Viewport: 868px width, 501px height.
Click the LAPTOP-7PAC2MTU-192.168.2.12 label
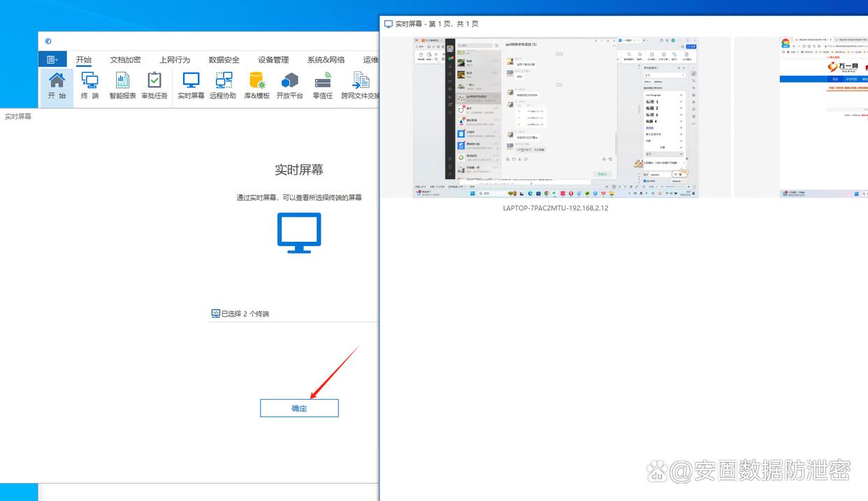[556, 208]
